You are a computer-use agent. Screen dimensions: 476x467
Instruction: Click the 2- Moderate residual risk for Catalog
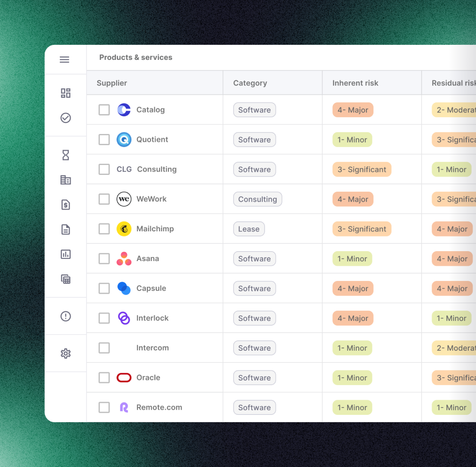click(454, 110)
